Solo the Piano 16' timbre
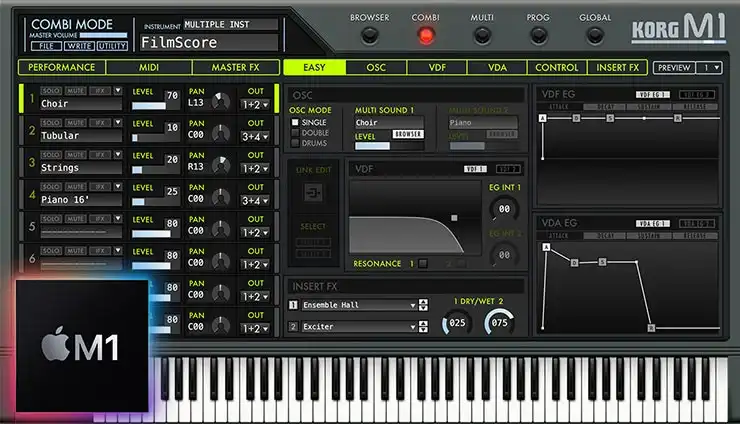 pos(50,187)
